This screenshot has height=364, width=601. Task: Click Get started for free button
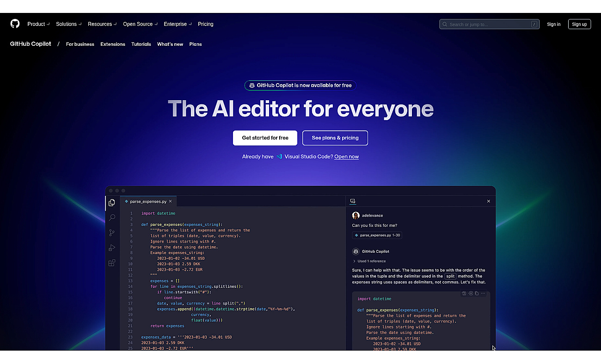(x=265, y=138)
